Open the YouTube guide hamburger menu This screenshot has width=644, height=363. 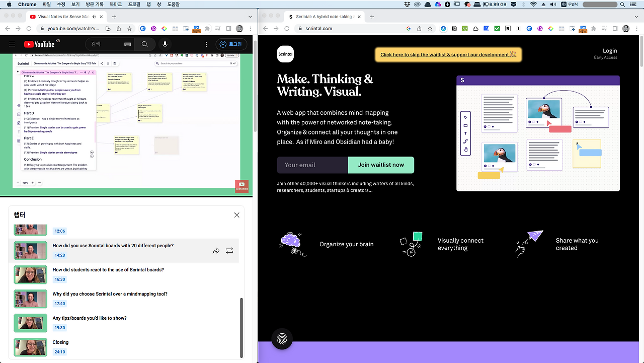click(12, 44)
